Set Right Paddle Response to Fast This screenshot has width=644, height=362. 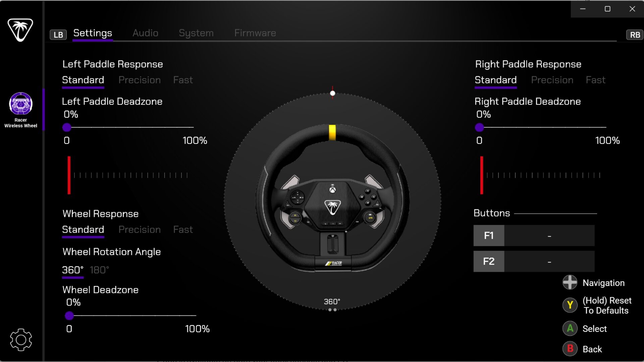595,80
